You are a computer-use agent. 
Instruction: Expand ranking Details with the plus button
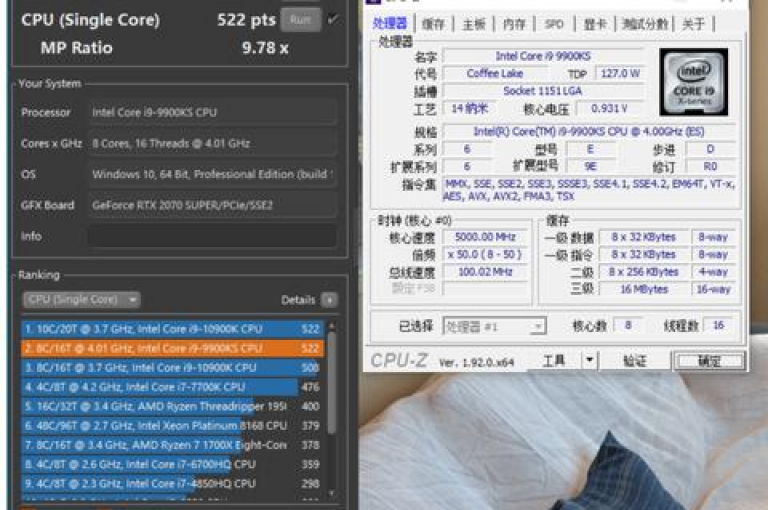pyautogui.click(x=330, y=300)
